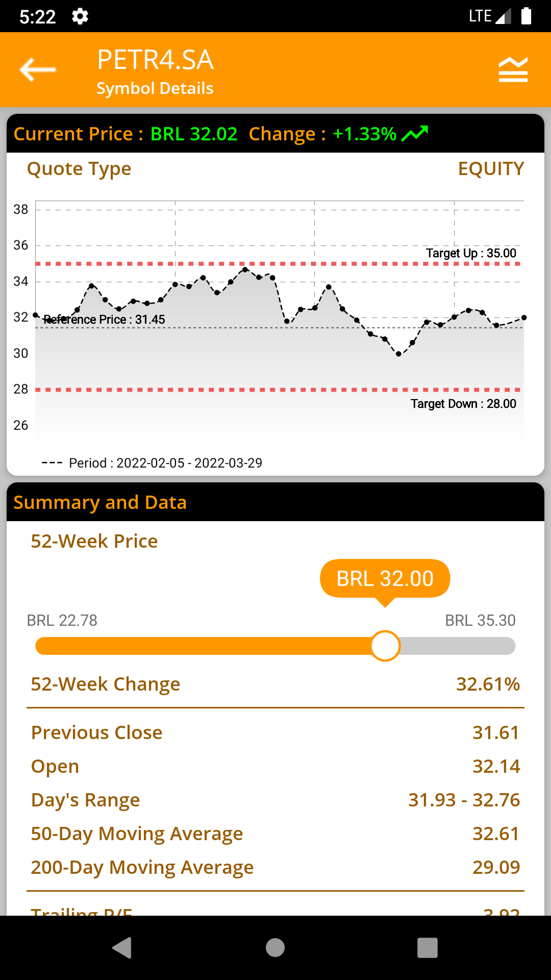Open settings gear in status bar
Viewport: 551px width, 980px height.
(80, 16)
